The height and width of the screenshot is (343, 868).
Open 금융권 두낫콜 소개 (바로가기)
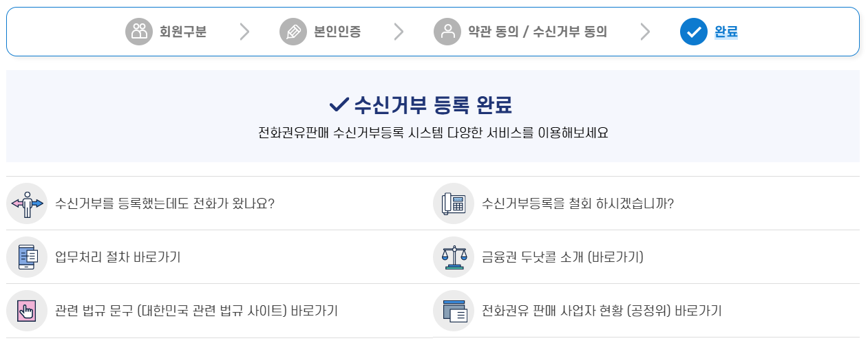click(x=563, y=257)
